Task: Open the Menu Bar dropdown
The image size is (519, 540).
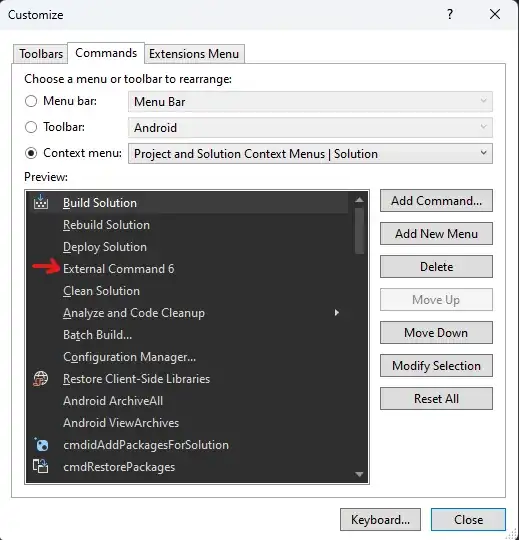Action: point(310,102)
